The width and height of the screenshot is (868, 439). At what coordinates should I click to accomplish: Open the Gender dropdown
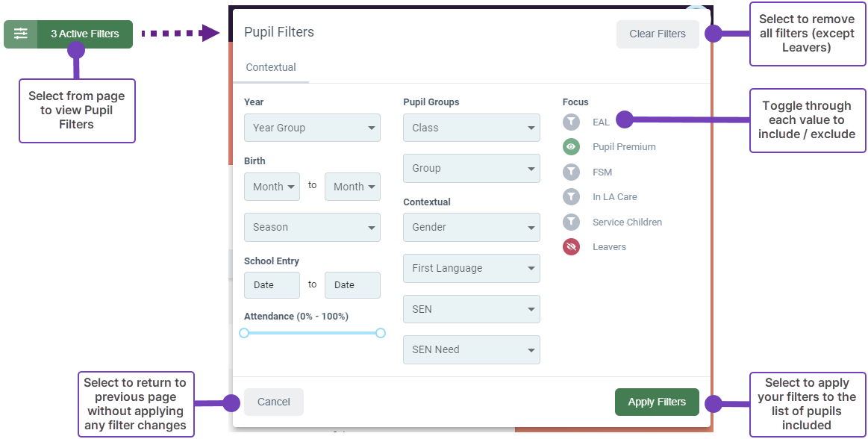[471, 228]
